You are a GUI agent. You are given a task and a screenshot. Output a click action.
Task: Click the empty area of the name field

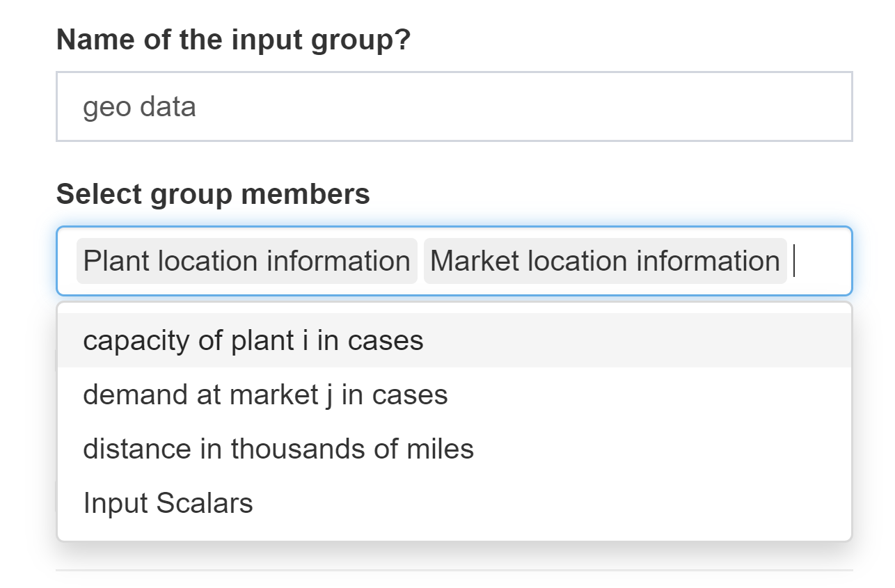tap(557, 106)
